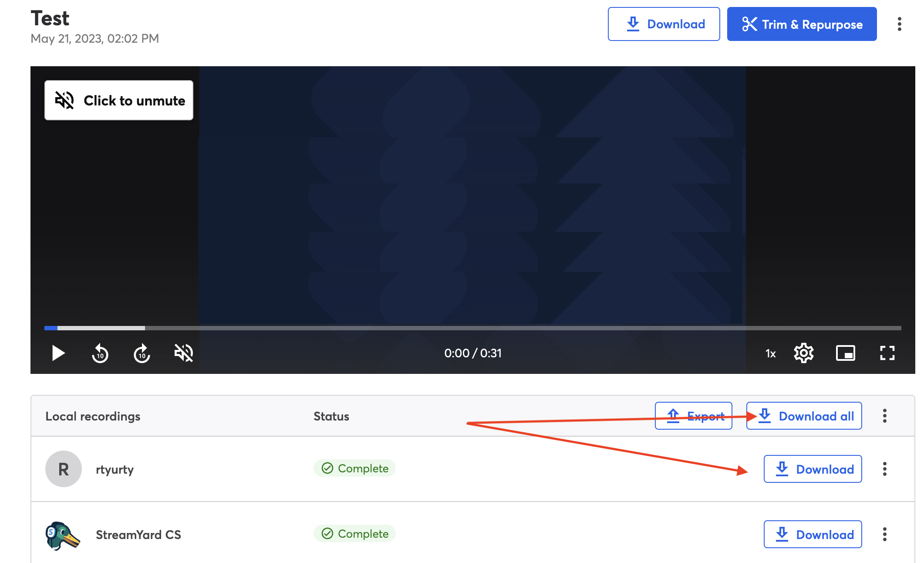The height and width of the screenshot is (563, 924).
Task: Click the Click to unmute overlay
Action: (118, 100)
